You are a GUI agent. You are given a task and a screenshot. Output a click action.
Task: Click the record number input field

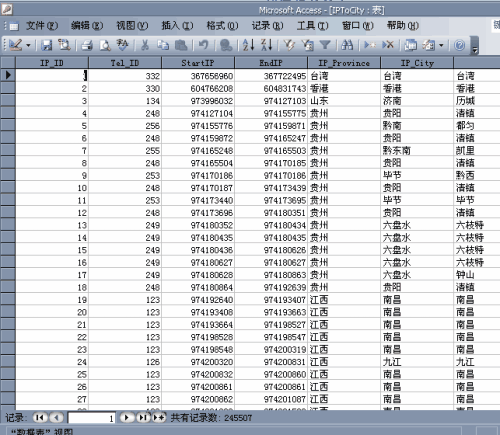92,418
